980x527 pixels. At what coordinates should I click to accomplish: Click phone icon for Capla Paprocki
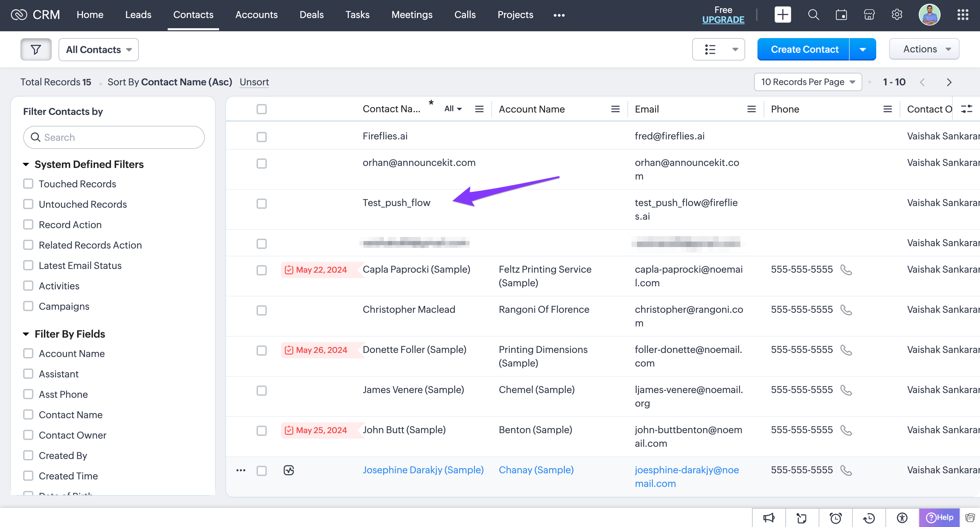click(x=846, y=270)
